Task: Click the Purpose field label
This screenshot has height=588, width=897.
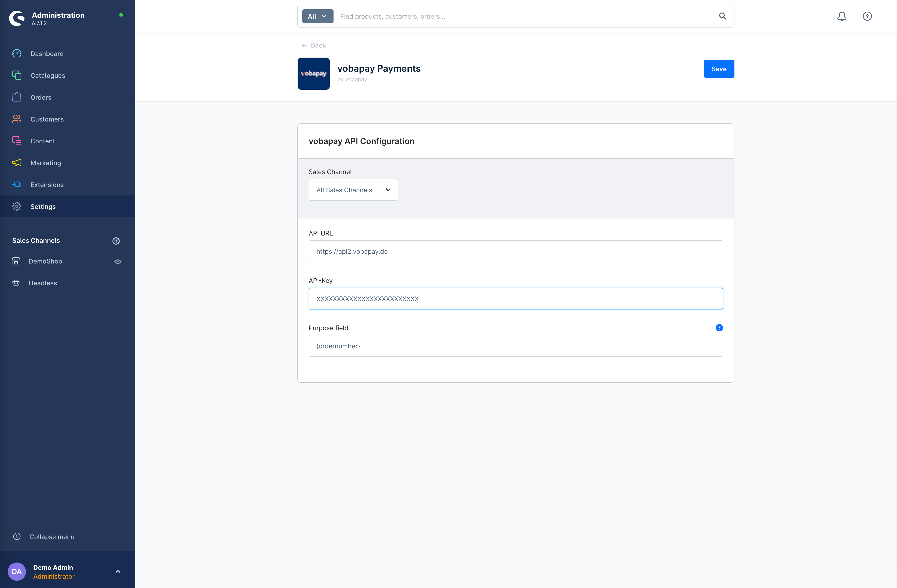Action: click(x=329, y=328)
